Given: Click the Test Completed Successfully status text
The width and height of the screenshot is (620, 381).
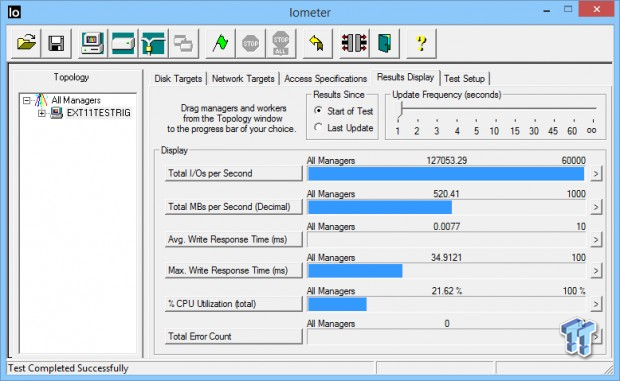Looking at the screenshot, I should pyautogui.click(x=68, y=368).
